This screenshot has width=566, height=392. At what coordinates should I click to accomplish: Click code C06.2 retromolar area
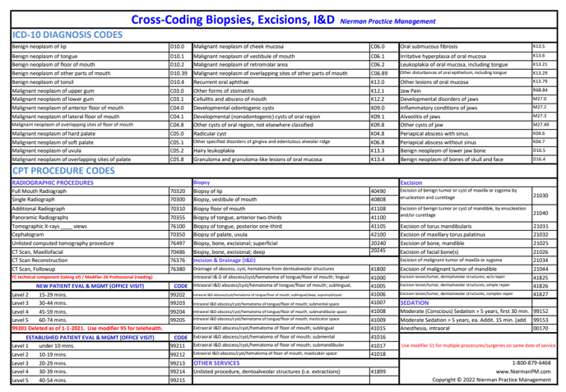tap(378, 65)
